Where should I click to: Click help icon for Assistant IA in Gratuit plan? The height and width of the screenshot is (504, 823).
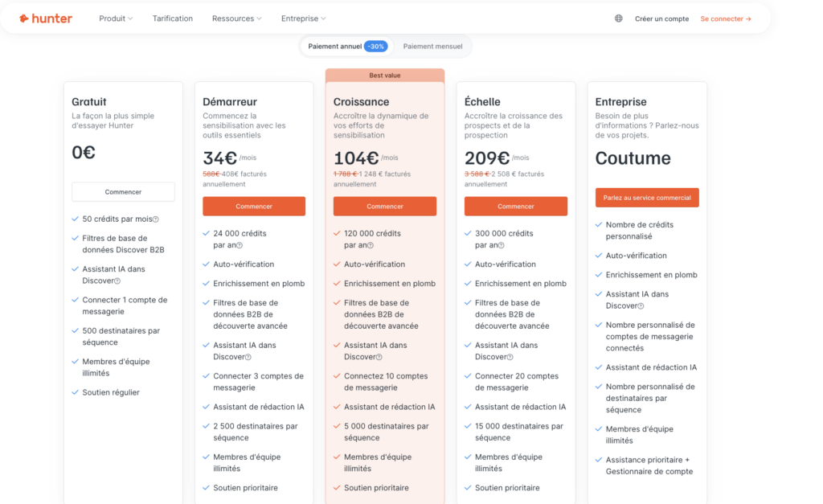[117, 281]
